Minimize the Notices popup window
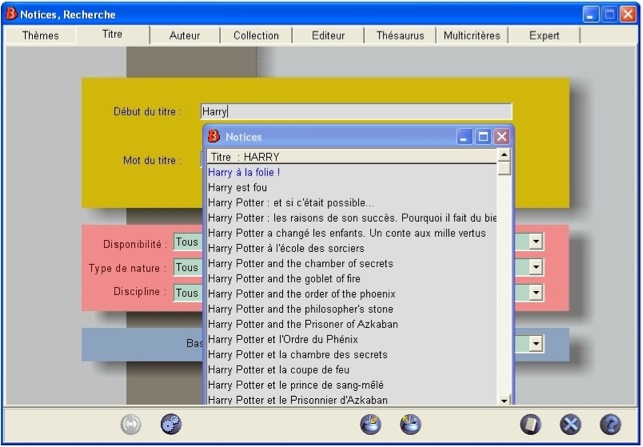 [464, 137]
